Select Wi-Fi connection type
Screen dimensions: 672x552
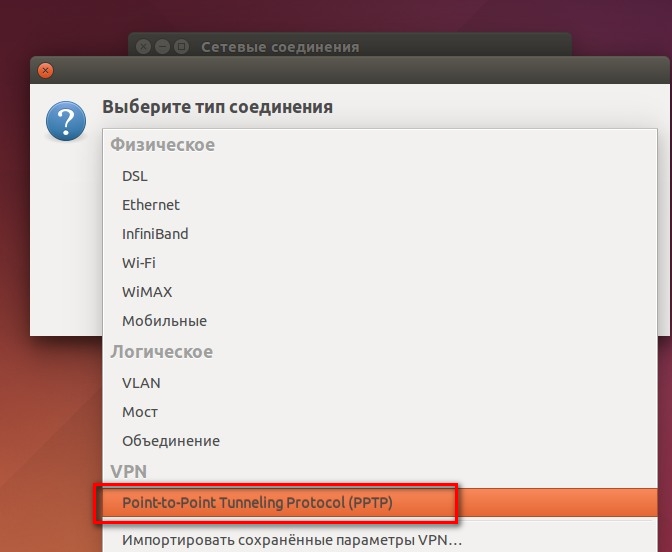coord(380,263)
